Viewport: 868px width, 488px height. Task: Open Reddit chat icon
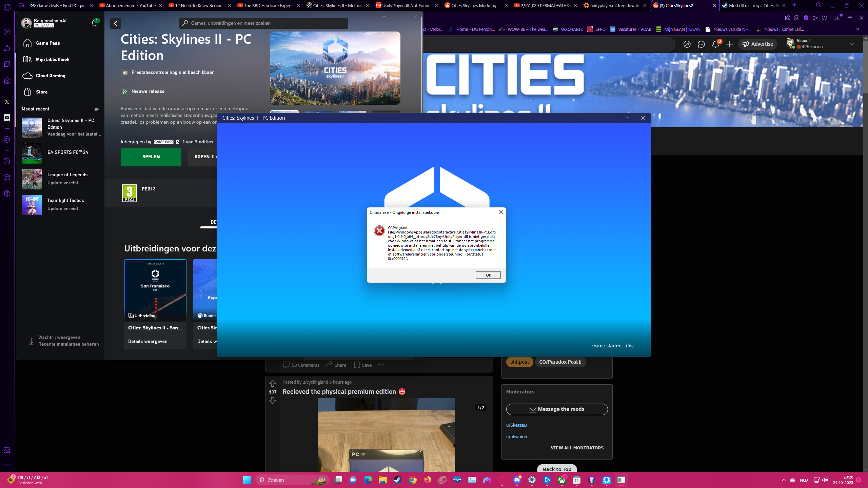point(701,44)
